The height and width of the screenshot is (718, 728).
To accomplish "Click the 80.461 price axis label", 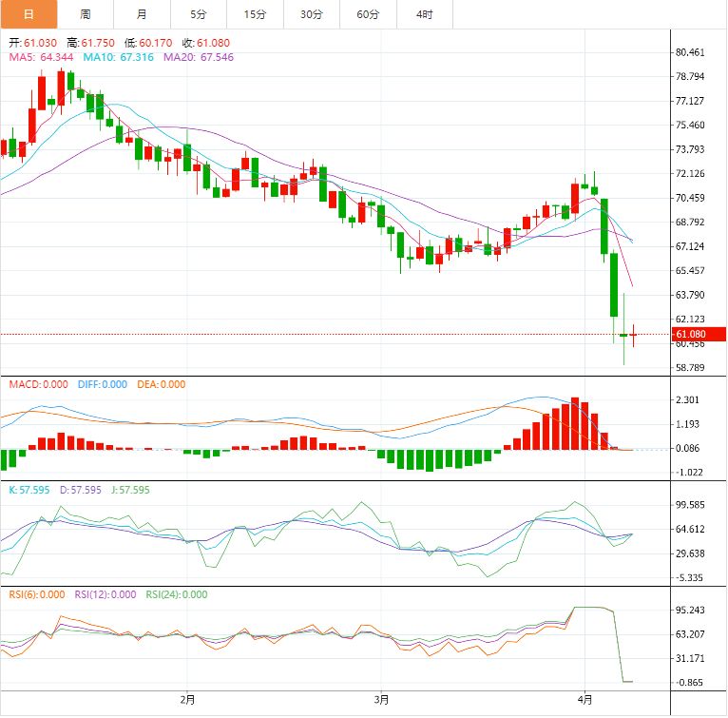I will [x=690, y=52].
